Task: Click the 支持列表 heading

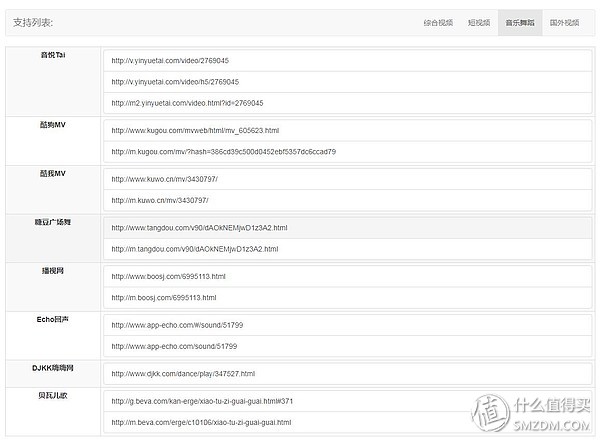Action: coord(33,23)
